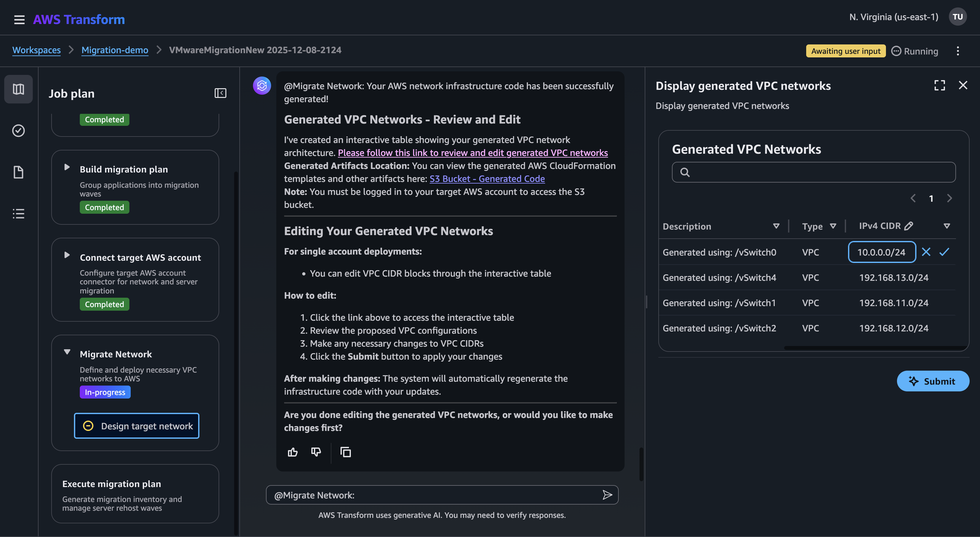Open the document icon in left sidebar
Viewport: 980px width, 537px height.
pos(18,172)
